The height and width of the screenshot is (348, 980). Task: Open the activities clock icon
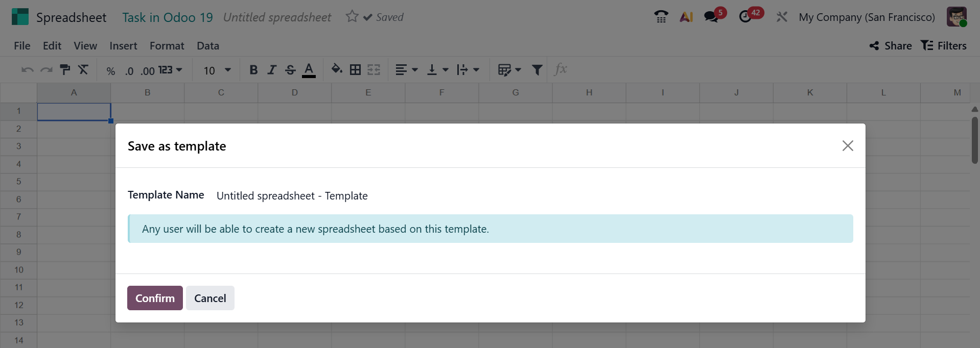[x=745, y=17]
